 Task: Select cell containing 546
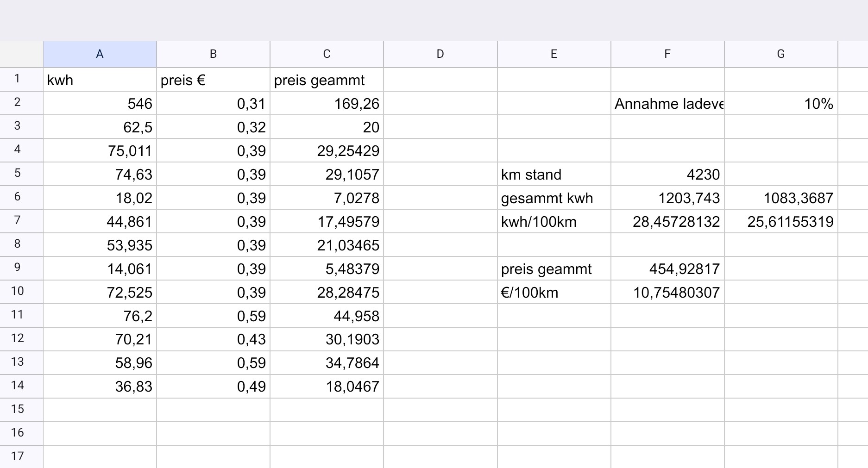click(100, 104)
